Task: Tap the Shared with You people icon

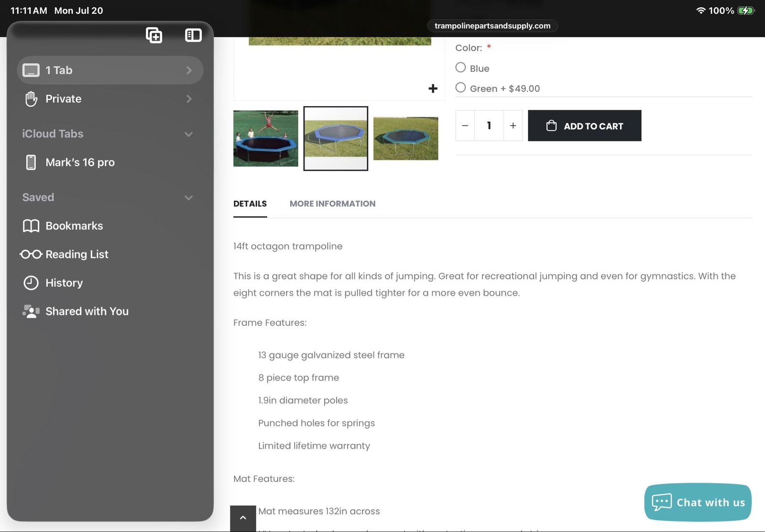Action: [31, 312]
